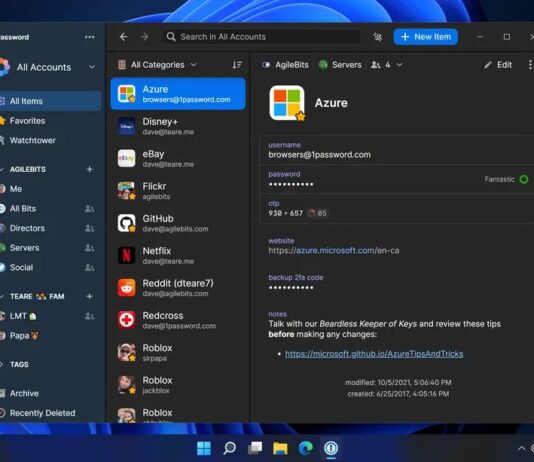
Task: Collapse the TEARE FAM vault section
Action: (2, 296)
